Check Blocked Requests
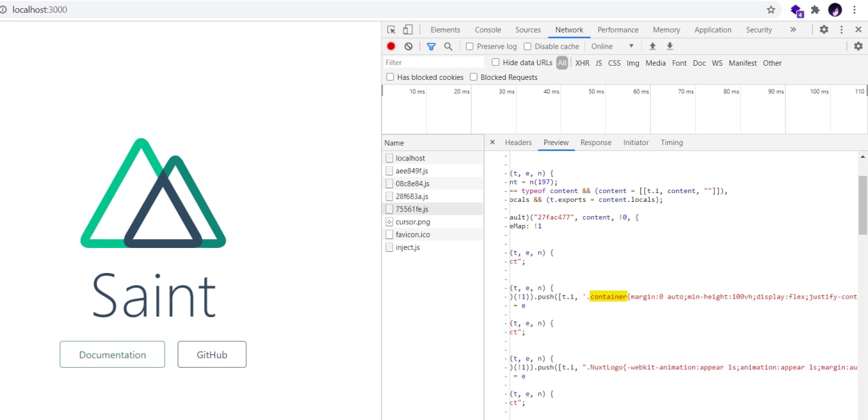 click(473, 77)
